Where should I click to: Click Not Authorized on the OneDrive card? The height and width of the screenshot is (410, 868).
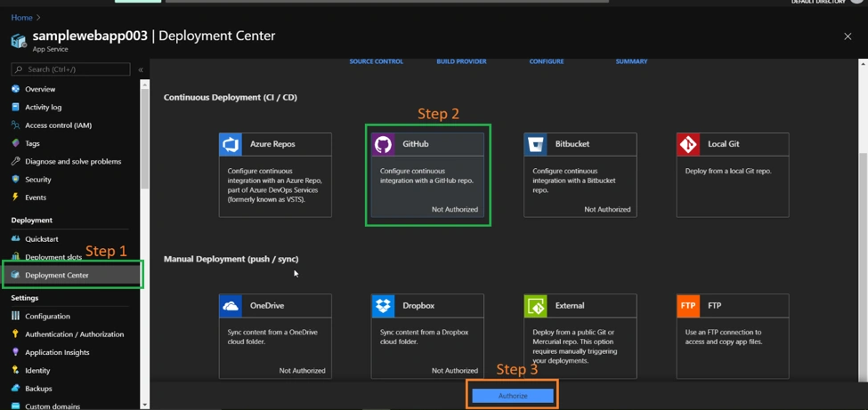coord(303,371)
